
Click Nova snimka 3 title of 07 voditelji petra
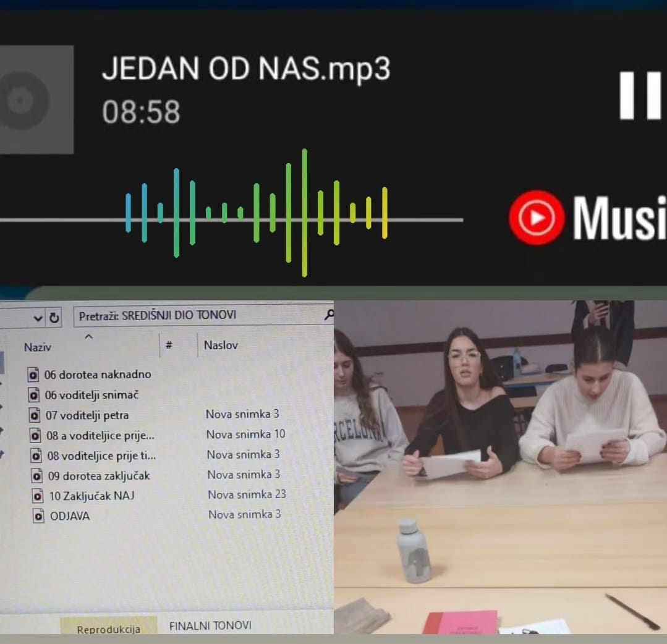pyautogui.click(x=242, y=414)
